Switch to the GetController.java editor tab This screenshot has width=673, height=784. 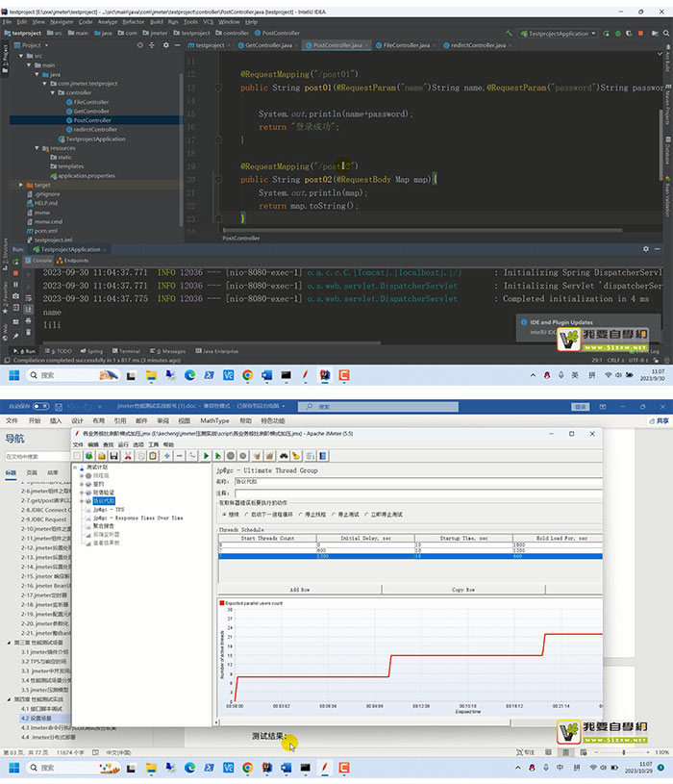(x=268, y=45)
